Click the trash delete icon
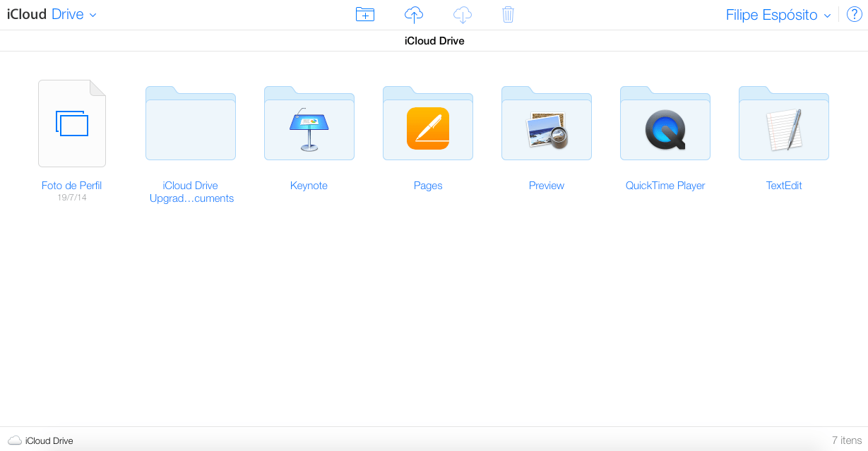 tap(508, 14)
